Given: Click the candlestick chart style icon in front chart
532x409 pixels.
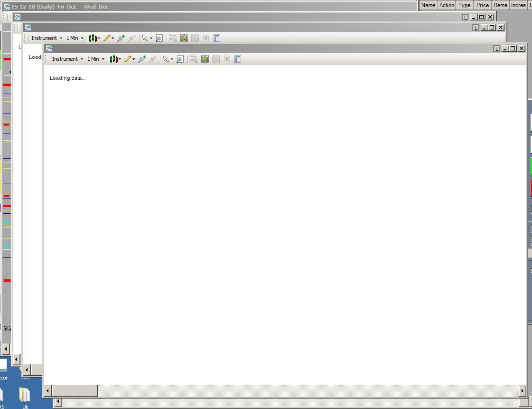Looking at the screenshot, I should (113, 59).
